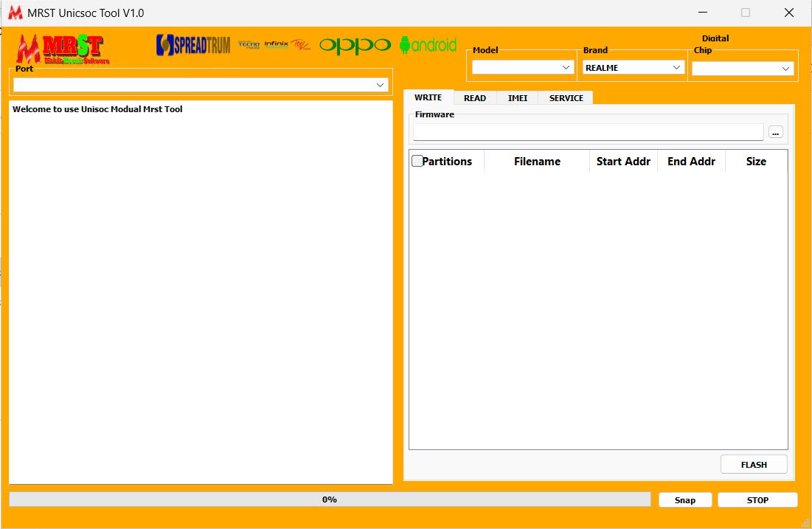This screenshot has width=812, height=529.
Task: Click the MRST Mobile Repair Software logo
Action: point(62,49)
